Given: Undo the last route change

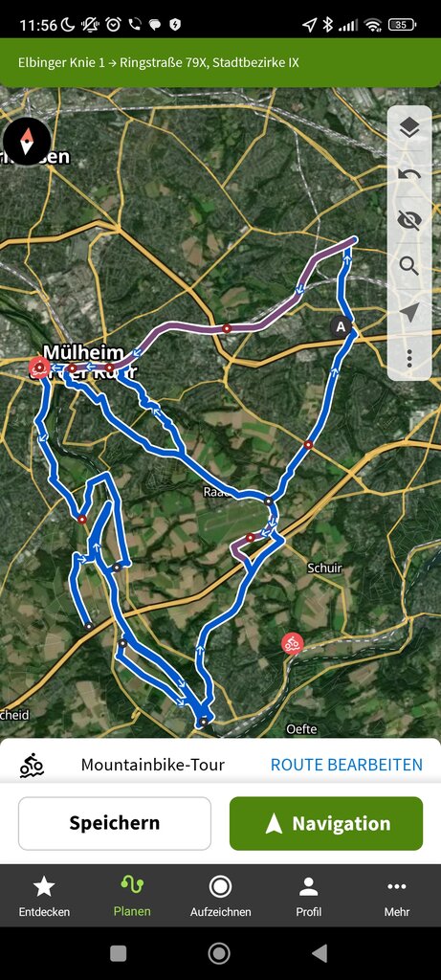Looking at the screenshot, I should coord(409,174).
